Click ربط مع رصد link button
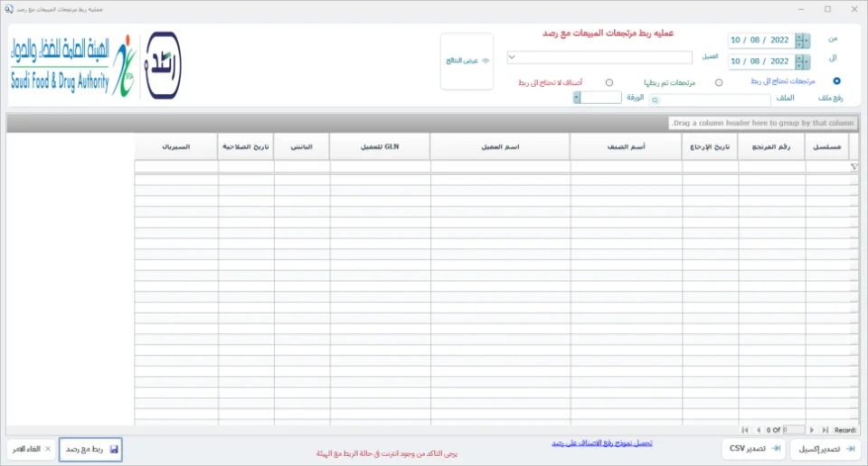 coord(90,450)
